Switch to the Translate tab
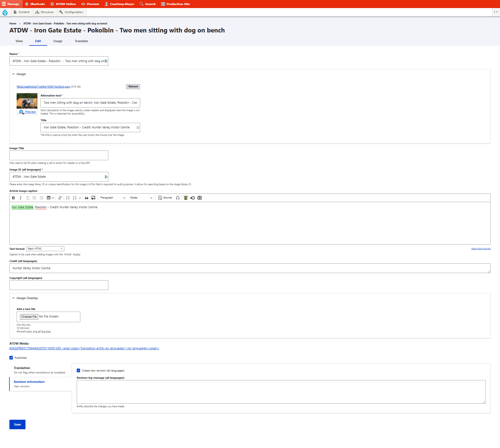This screenshot has height=448, width=500. point(81,41)
